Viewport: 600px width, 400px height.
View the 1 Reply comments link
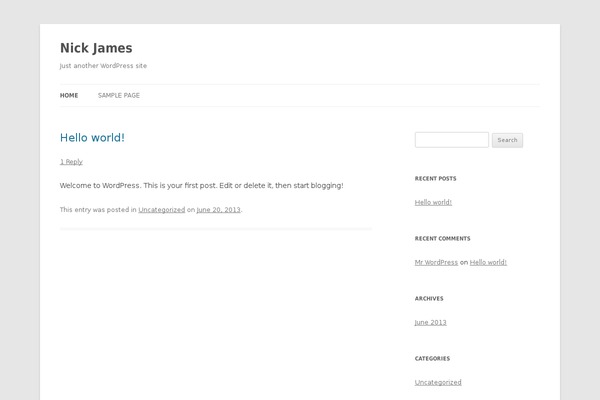[71, 162]
